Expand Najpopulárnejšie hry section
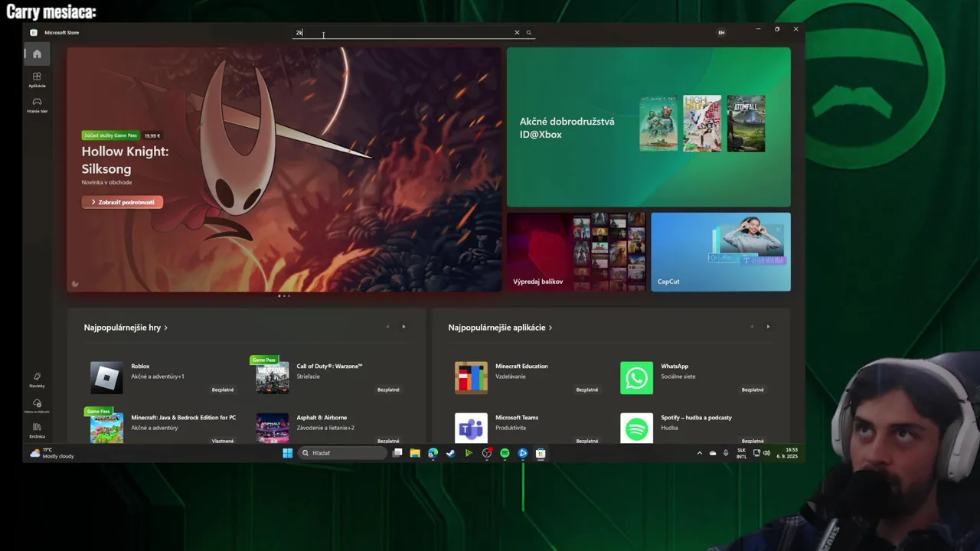The height and width of the screenshot is (551, 980). pyautogui.click(x=126, y=328)
